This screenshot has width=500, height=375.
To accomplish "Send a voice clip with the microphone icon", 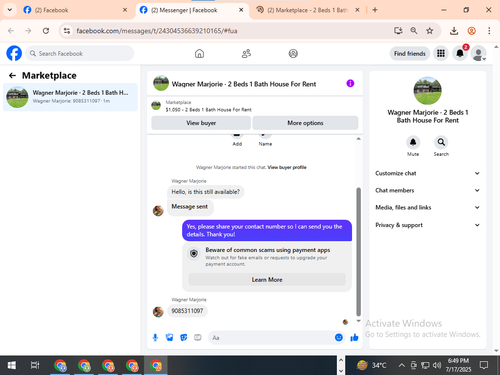I will (155, 338).
